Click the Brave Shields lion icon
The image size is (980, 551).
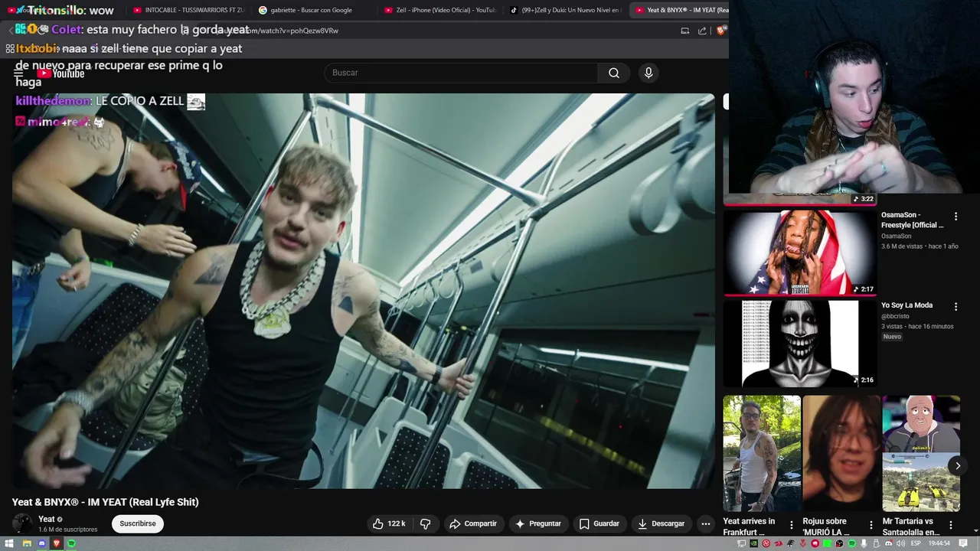coord(721,31)
